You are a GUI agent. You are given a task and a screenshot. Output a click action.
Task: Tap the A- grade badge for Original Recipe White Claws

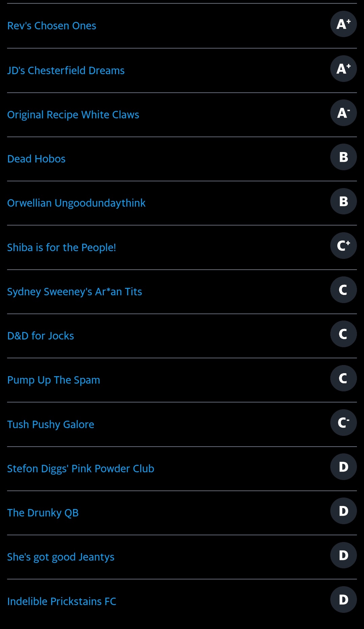click(x=343, y=113)
